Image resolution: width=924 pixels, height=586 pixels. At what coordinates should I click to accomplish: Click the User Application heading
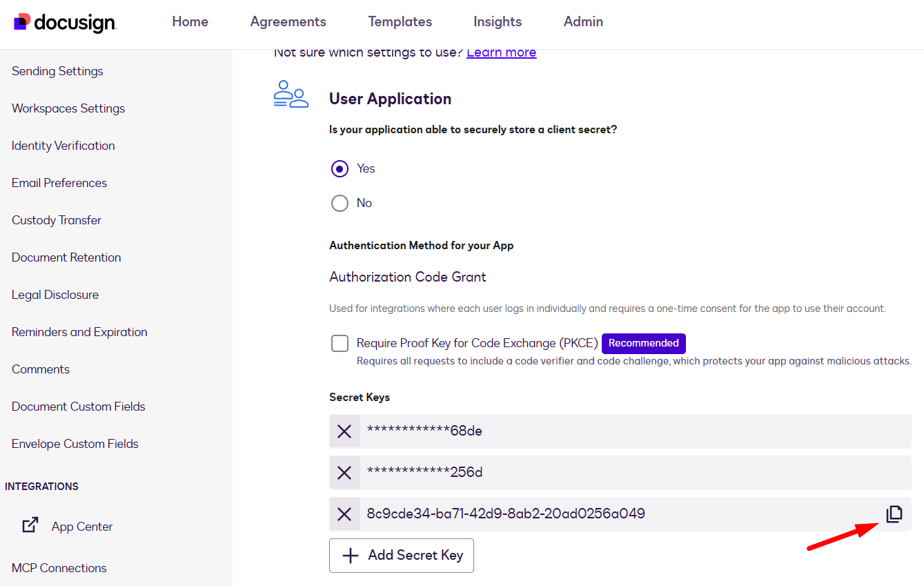[x=390, y=99]
